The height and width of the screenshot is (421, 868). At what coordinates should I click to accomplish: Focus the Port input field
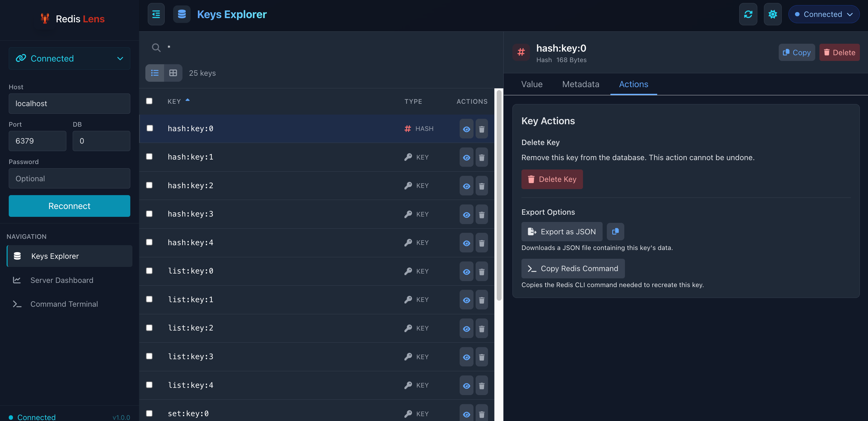tap(37, 141)
